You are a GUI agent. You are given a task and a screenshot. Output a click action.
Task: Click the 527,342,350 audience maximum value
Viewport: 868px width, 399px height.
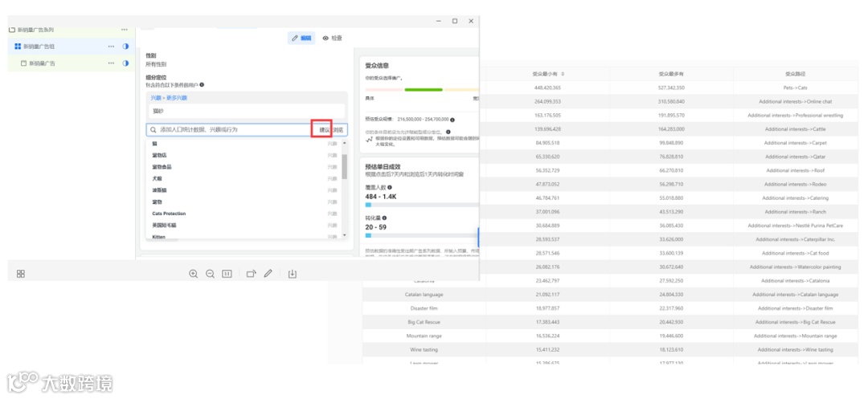(x=671, y=88)
